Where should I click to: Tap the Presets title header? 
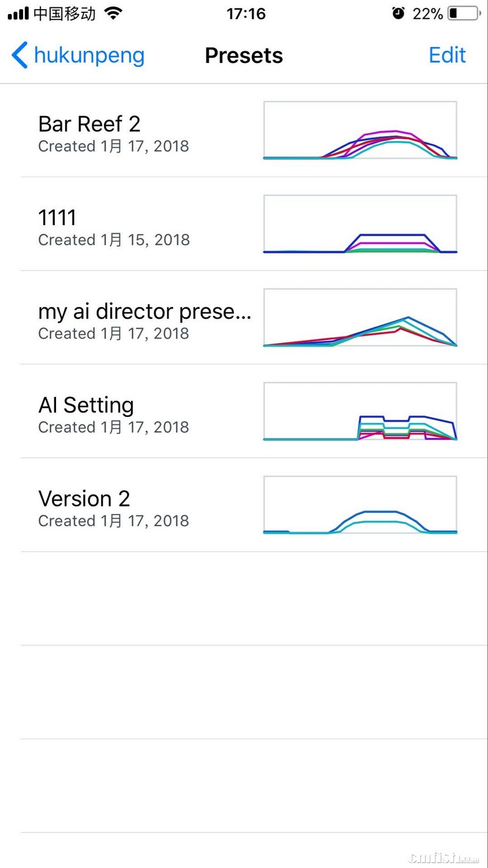point(244,56)
